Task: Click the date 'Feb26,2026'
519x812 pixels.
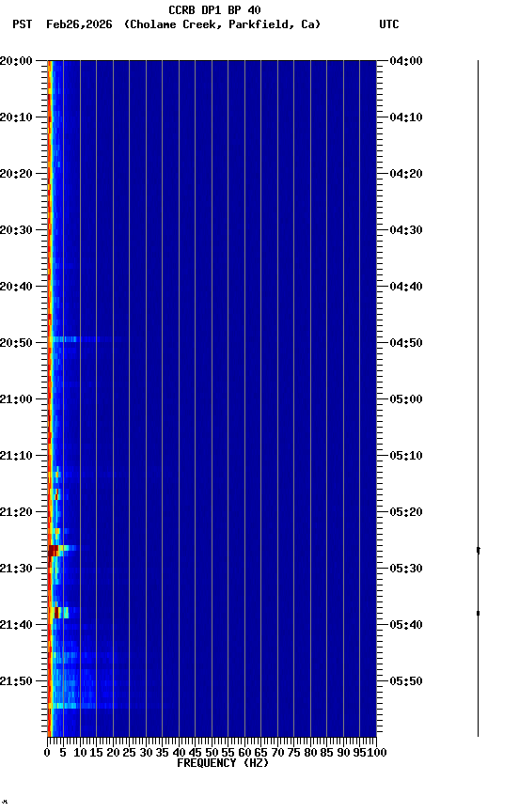Action: pos(79,24)
